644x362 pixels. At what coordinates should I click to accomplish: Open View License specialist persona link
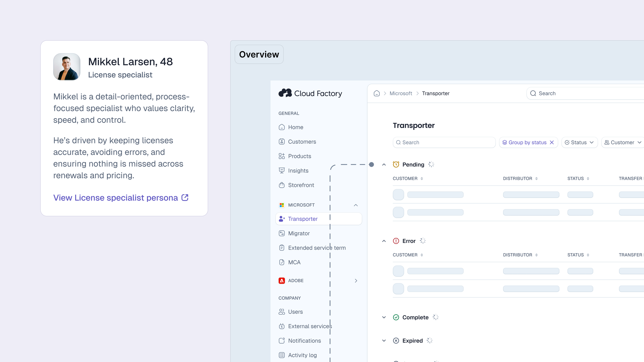[x=121, y=198]
